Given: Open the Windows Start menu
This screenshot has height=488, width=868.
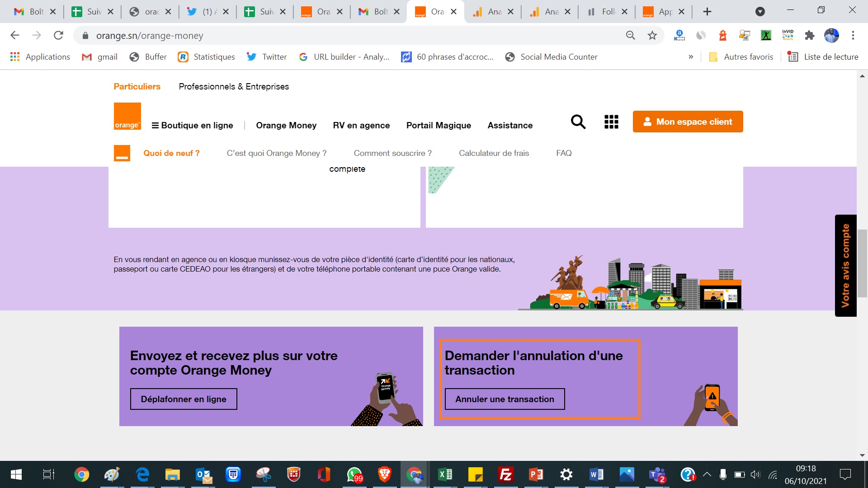Looking at the screenshot, I should pyautogui.click(x=16, y=474).
